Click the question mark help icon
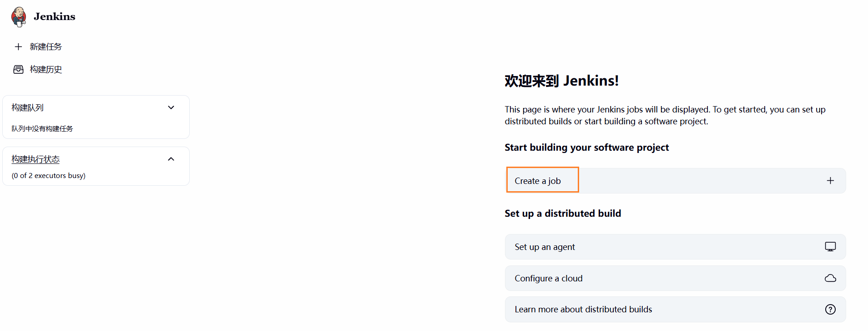 click(x=830, y=310)
